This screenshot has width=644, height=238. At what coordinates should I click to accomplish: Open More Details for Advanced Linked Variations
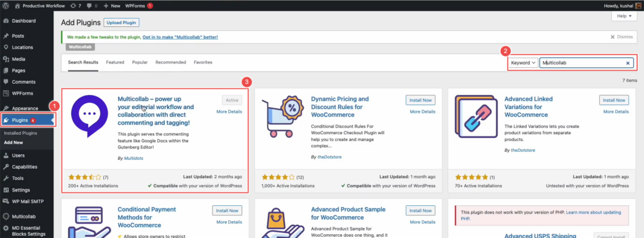click(616, 111)
